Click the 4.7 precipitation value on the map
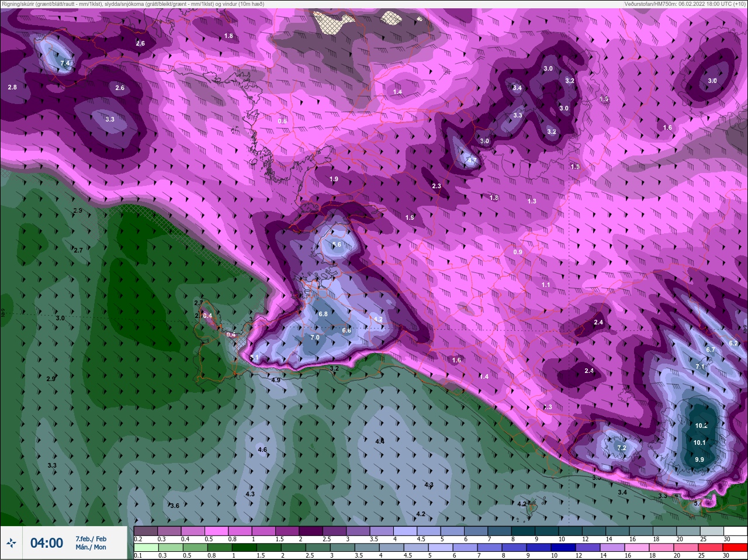Screen dimensions: 748x560 click(x=472, y=160)
